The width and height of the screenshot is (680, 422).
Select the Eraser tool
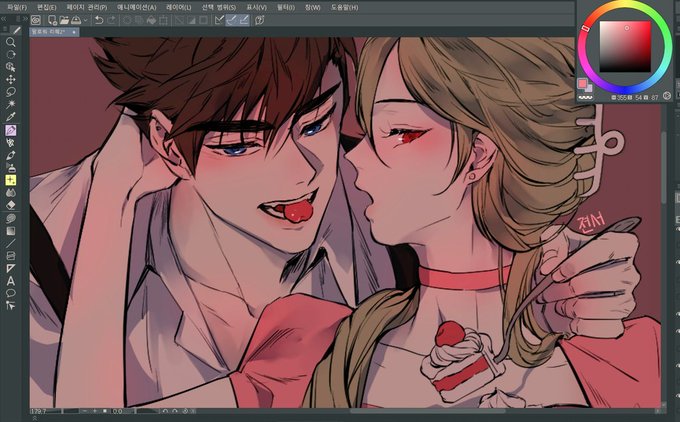[11, 205]
